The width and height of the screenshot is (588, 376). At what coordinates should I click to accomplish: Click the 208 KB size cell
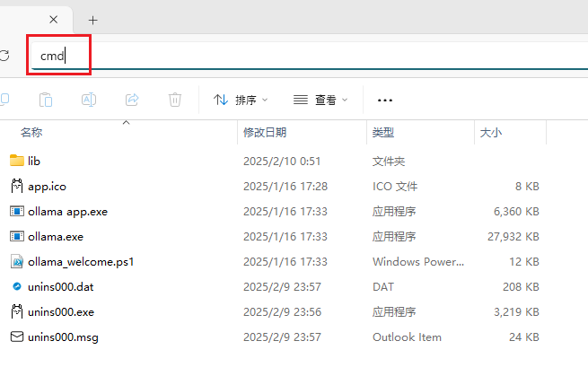coord(521,287)
